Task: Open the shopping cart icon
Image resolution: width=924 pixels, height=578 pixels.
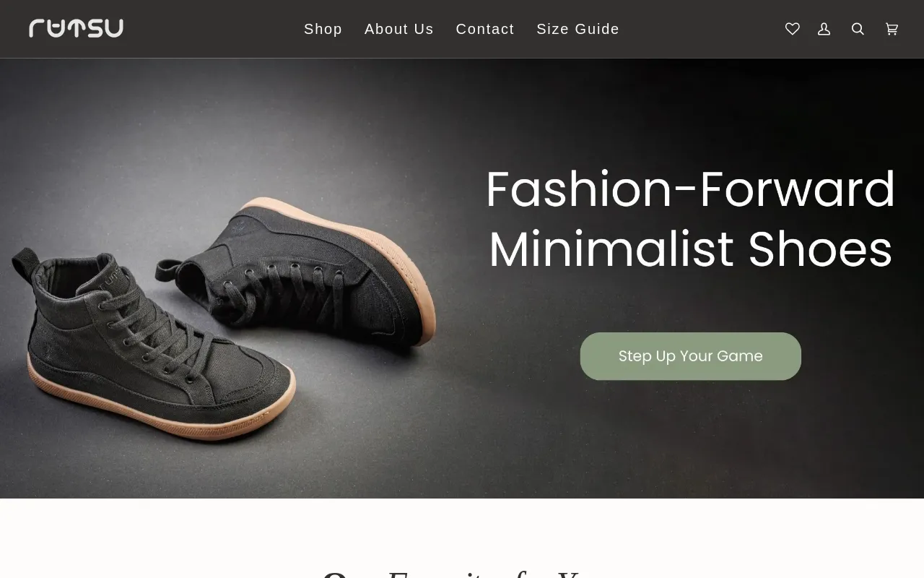Action: click(x=892, y=29)
